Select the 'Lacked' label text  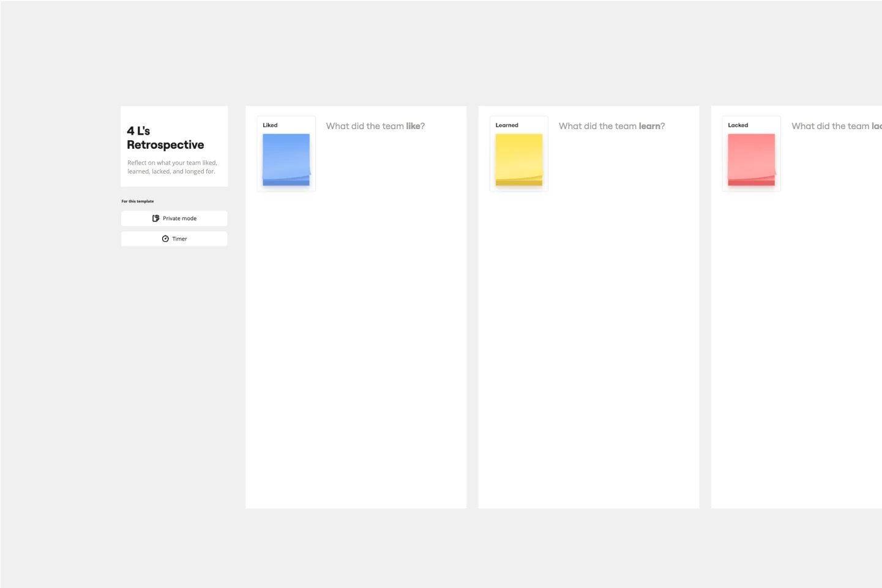(738, 125)
